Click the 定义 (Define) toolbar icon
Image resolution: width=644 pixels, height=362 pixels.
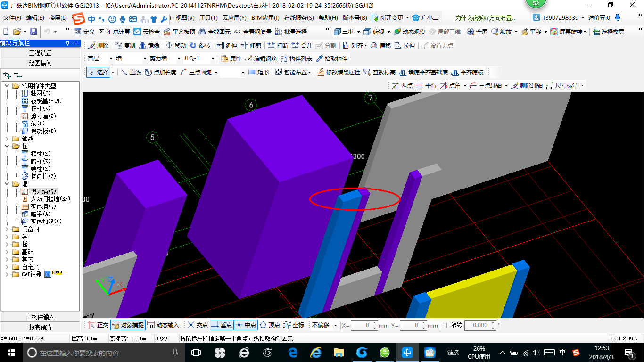[x=84, y=32]
